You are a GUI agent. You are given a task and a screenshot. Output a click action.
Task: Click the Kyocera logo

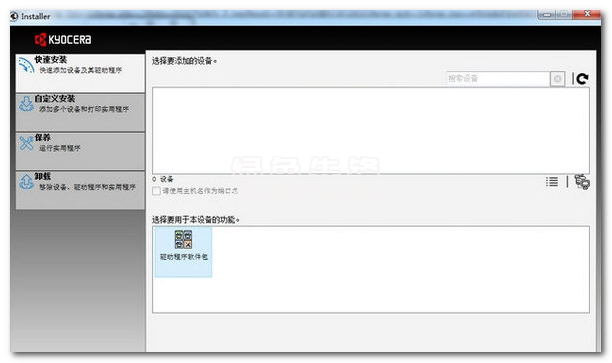coord(63,39)
